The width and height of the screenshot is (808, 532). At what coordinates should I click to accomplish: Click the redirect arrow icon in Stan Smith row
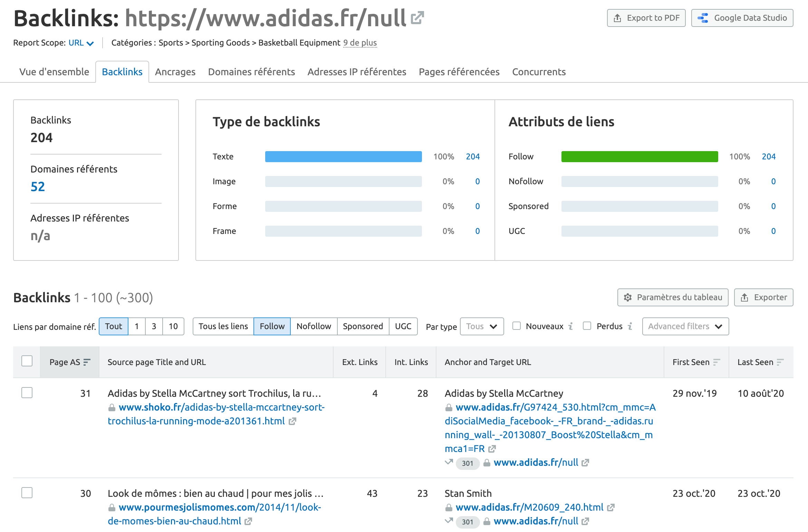click(x=449, y=521)
